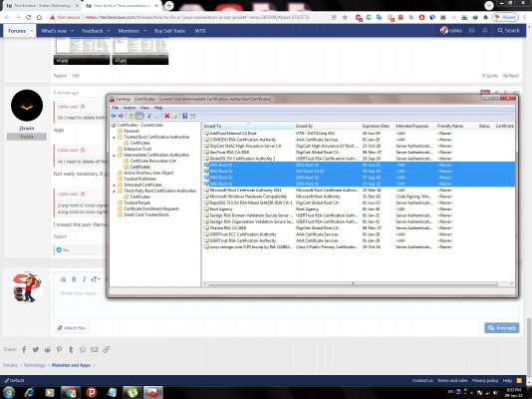This screenshot has width=532, height=399.
Task: Share thread on Facebook icon
Action: (24, 350)
